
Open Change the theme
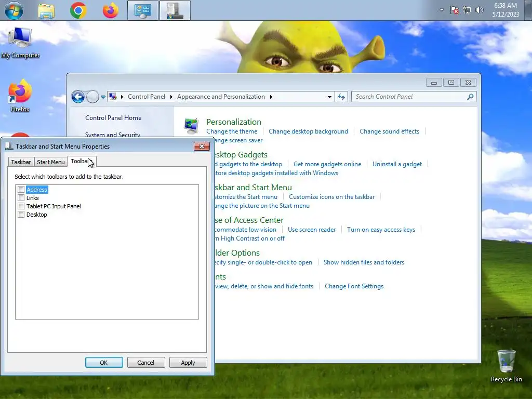point(232,131)
